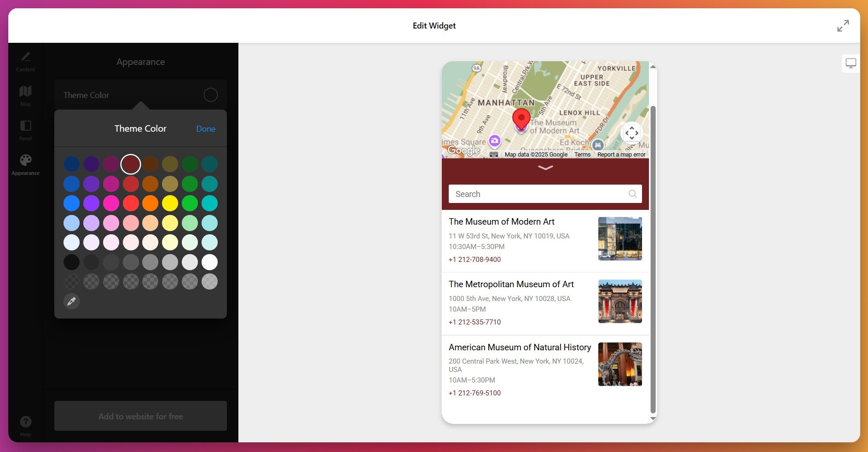This screenshot has height=452, width=868.
Task: Call the Museum of Modern Art phone number
Action: [475, 259]
